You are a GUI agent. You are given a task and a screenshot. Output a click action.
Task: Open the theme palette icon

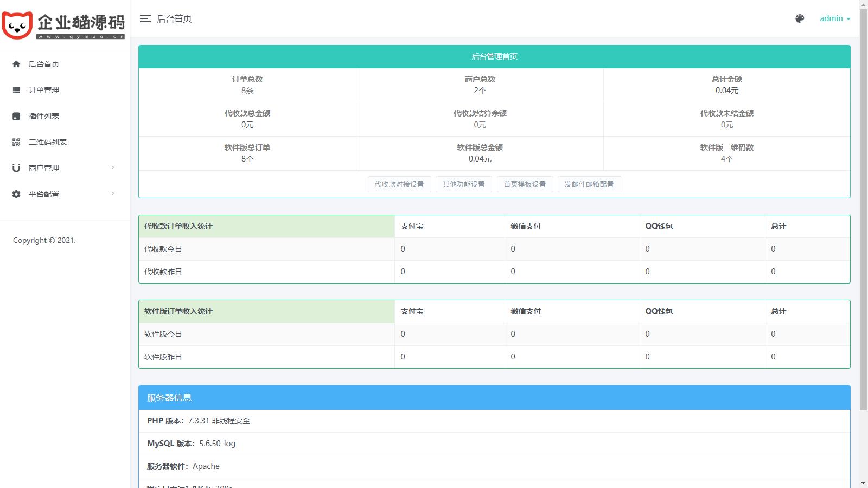[x=800, y=18]
